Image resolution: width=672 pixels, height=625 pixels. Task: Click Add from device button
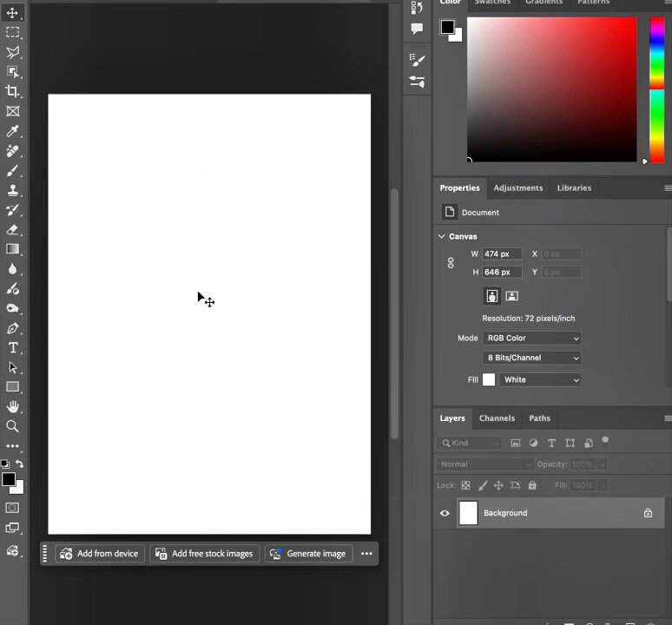(x=100, y=554)
